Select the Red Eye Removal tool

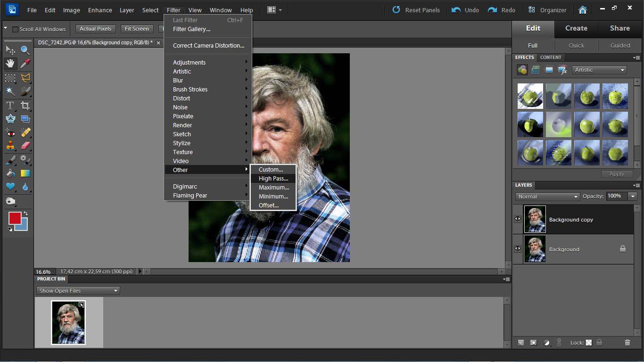10,133
